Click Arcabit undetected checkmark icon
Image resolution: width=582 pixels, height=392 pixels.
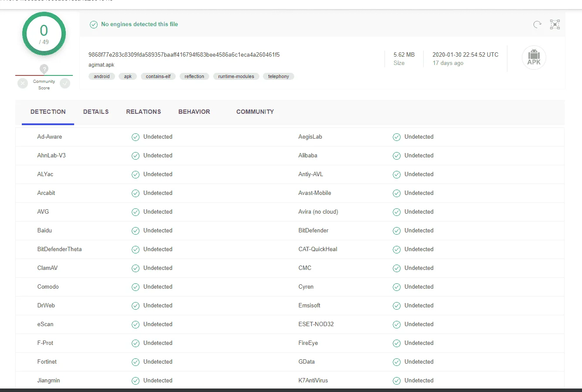click(136, 193)
